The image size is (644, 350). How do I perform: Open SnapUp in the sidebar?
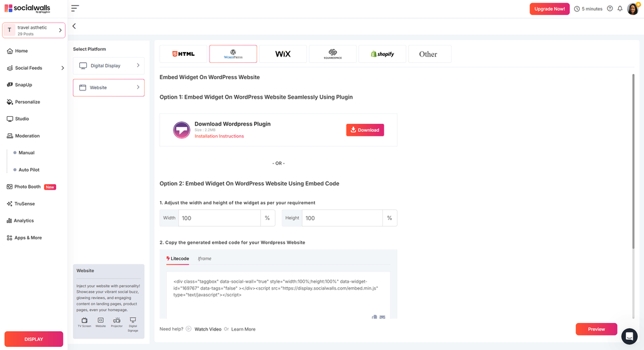tap(19, 85)
